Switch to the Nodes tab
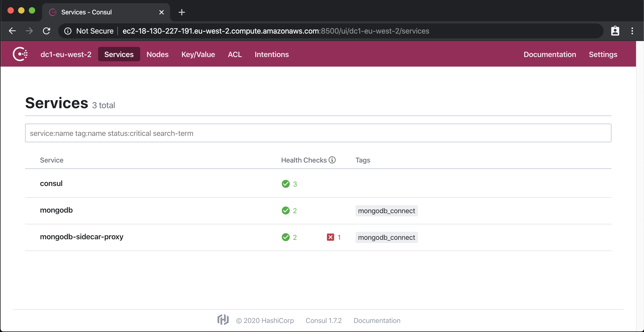644x332 pixels. tap(157, 54)
